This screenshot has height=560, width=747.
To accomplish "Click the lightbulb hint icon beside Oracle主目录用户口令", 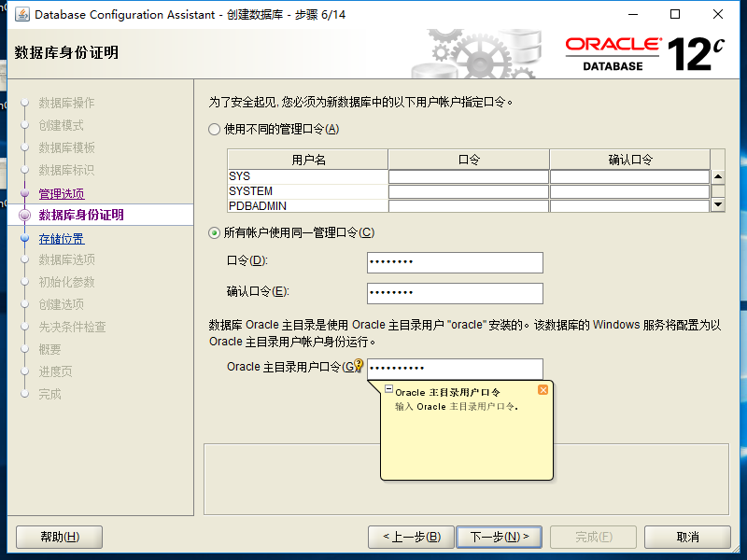I will 359,366.
